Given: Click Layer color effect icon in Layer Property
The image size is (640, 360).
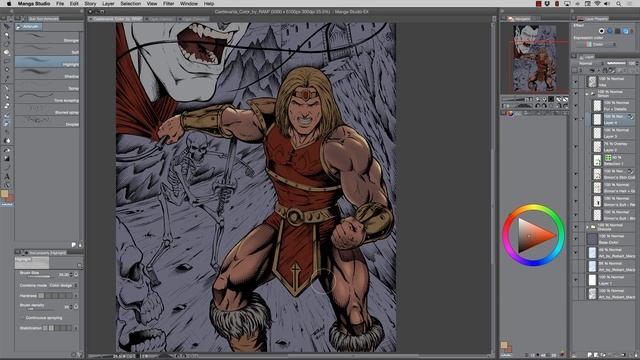Looking at the screenshot, I should pyautogui.click(x=626, y=31).
